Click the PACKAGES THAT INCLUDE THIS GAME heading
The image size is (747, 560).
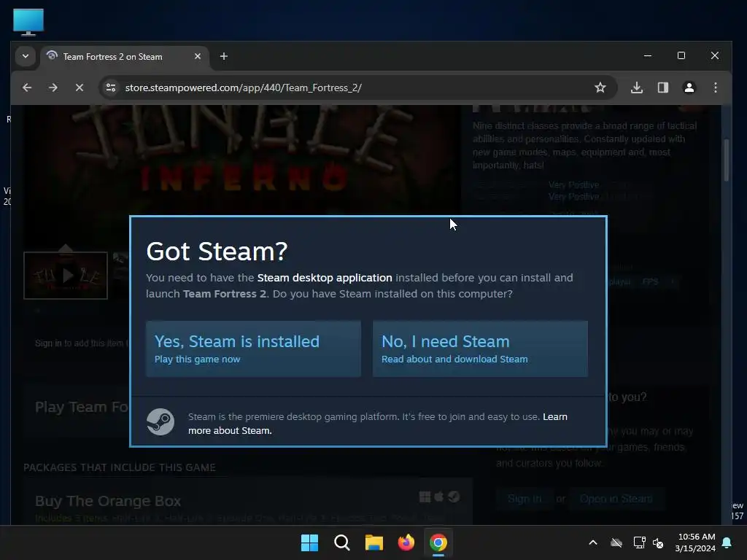[120, 467]
